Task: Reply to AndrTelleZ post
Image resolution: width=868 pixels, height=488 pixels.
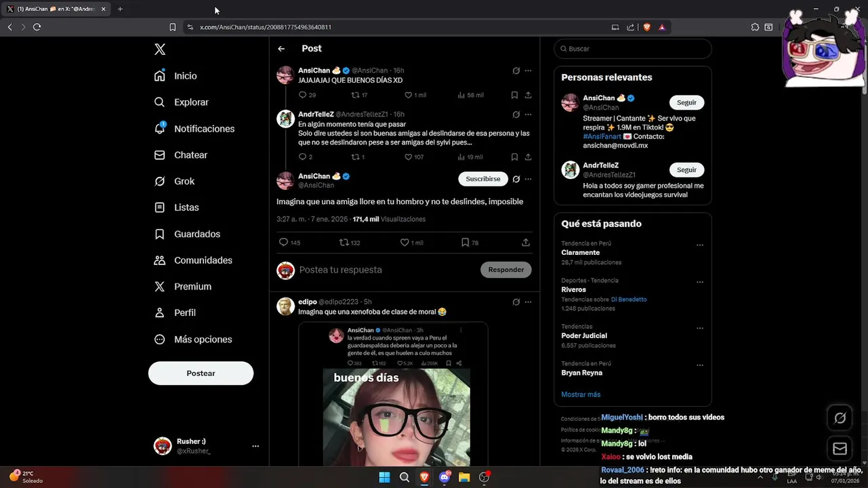Action: (303, 157)
